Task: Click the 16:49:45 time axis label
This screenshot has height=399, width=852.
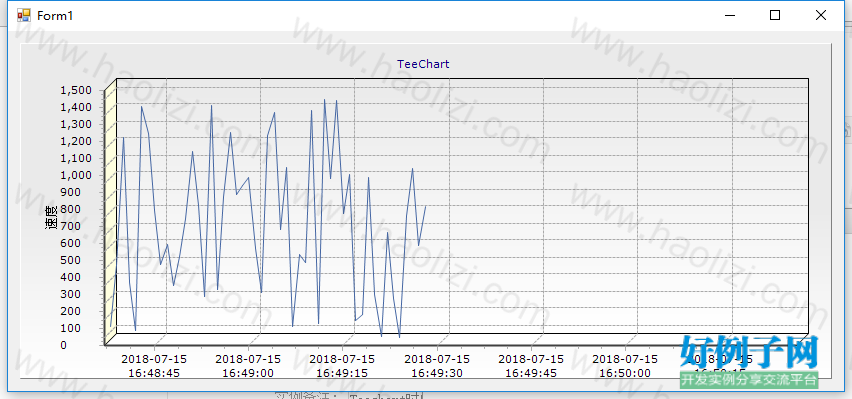Action: tap(531, 373)
